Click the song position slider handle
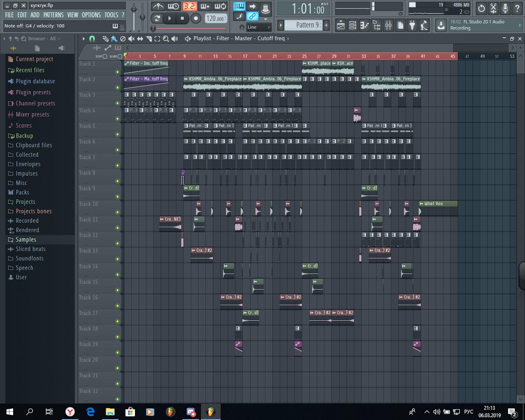 (153, 28)
